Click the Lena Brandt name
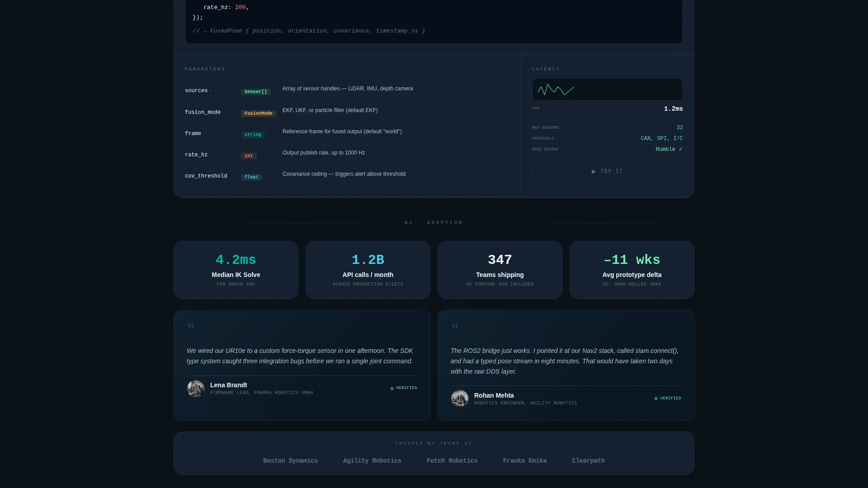This screenshot has height=488, width=868. pos(228,385)
